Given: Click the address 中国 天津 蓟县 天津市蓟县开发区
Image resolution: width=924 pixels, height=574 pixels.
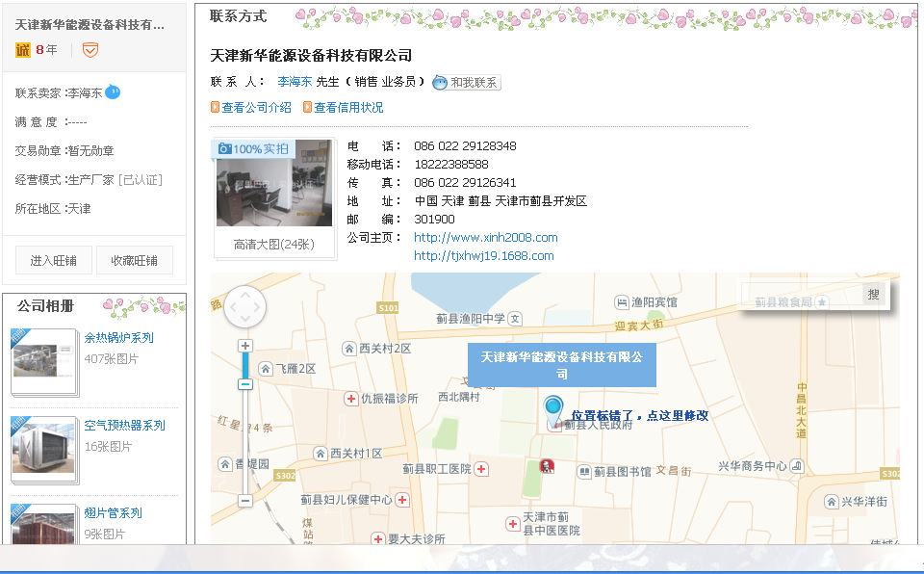Looking at the screenshot, I should click(500, 201).
